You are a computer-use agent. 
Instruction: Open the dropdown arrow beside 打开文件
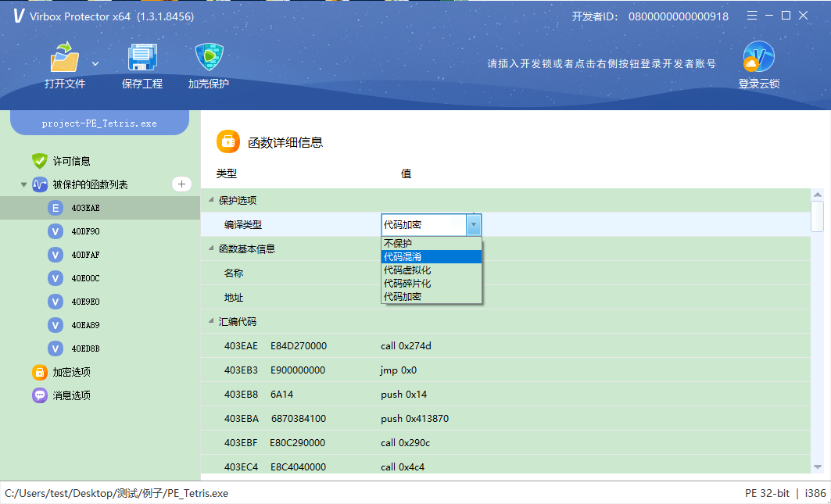tap(95, 63)
